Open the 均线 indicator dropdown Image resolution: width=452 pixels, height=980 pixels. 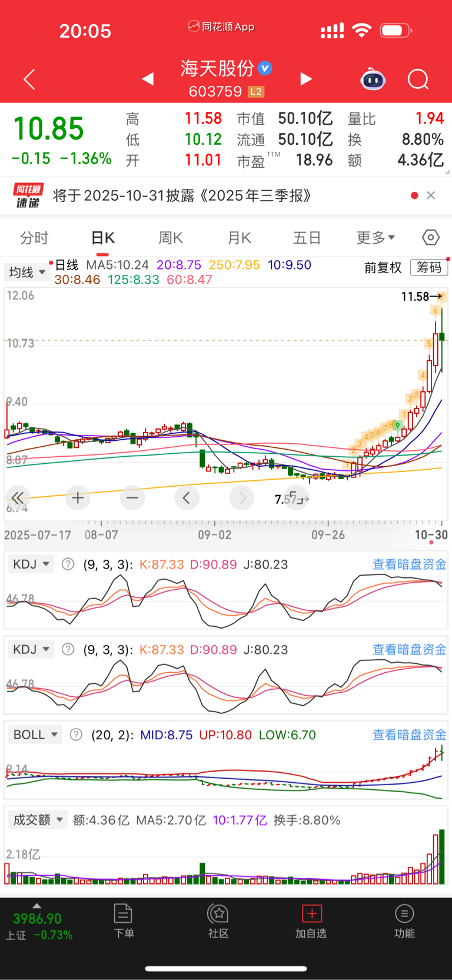pyautogui.click(x=27, y=272)
